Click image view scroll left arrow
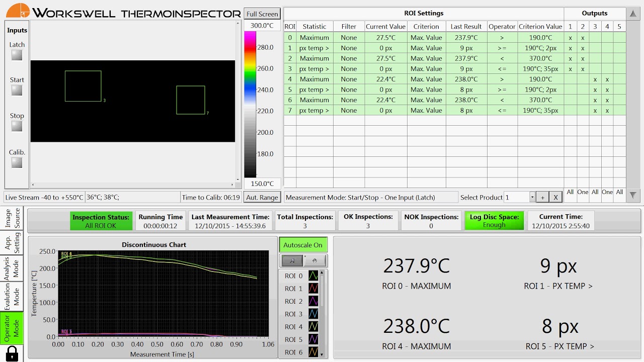Viewport: 644px width, 362px height. tap(33, 185)
